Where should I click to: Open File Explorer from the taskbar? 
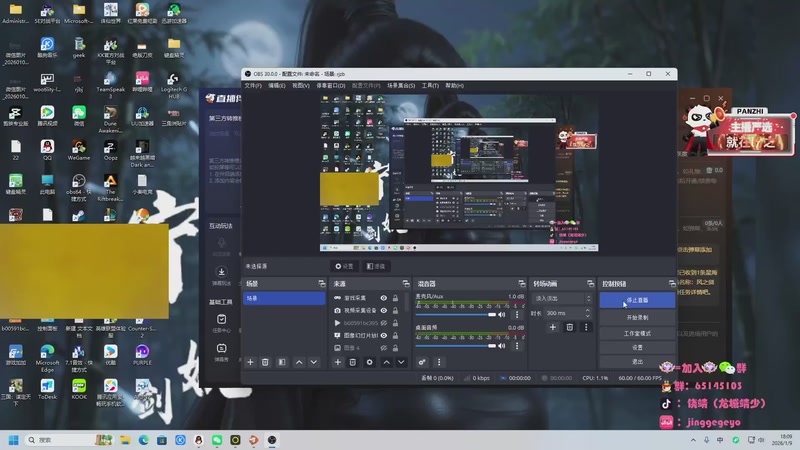coord(125,440)
